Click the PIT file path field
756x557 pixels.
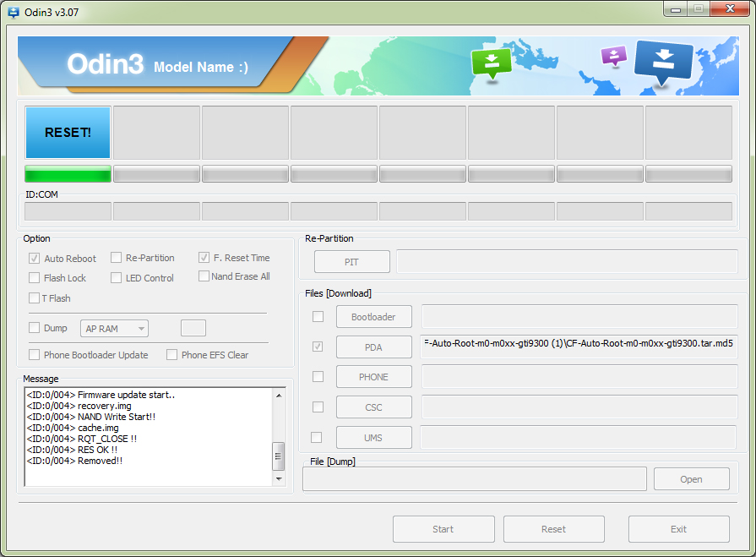[567, 261]
